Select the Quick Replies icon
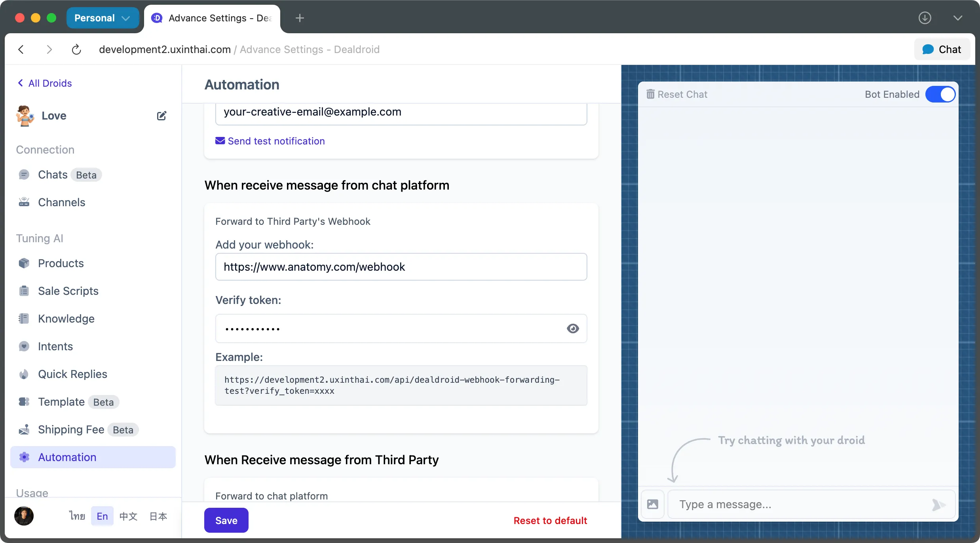This screenshot has height=543, width=980. [x=24, y=374]
